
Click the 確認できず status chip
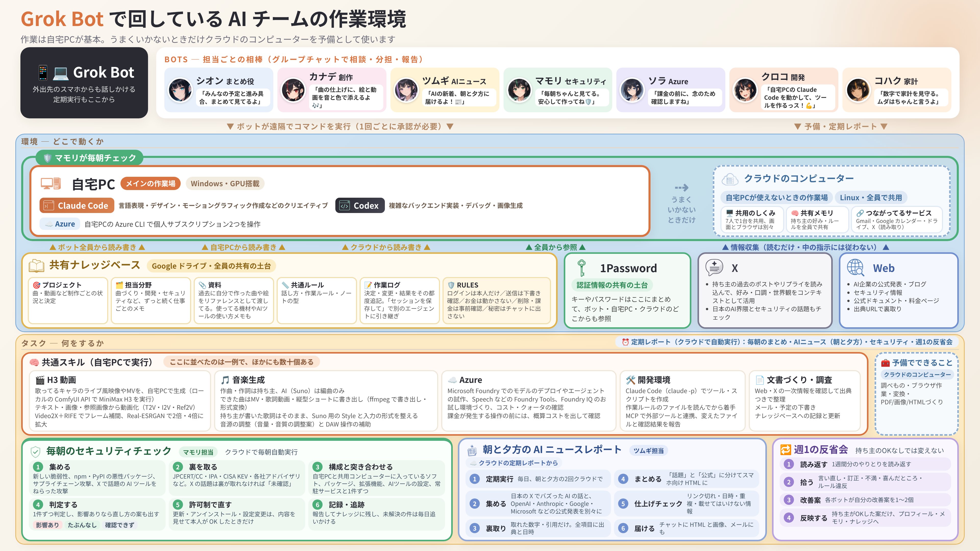[119, 525]
